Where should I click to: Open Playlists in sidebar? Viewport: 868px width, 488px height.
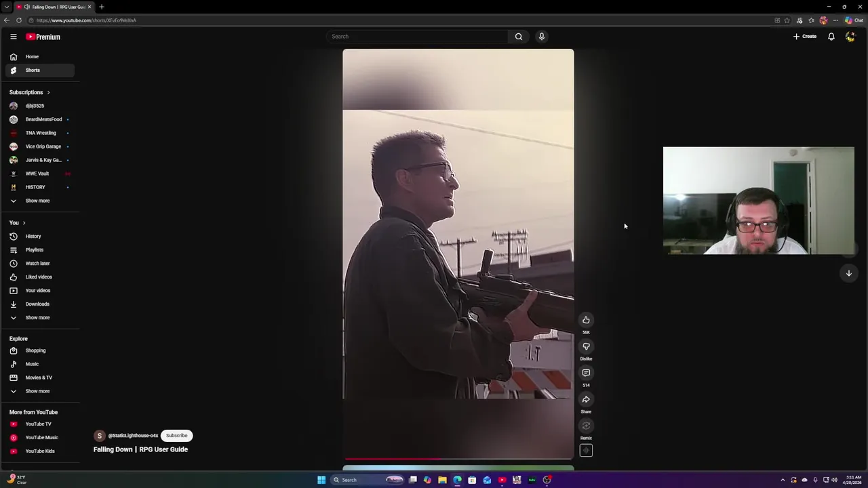(40, 250)
